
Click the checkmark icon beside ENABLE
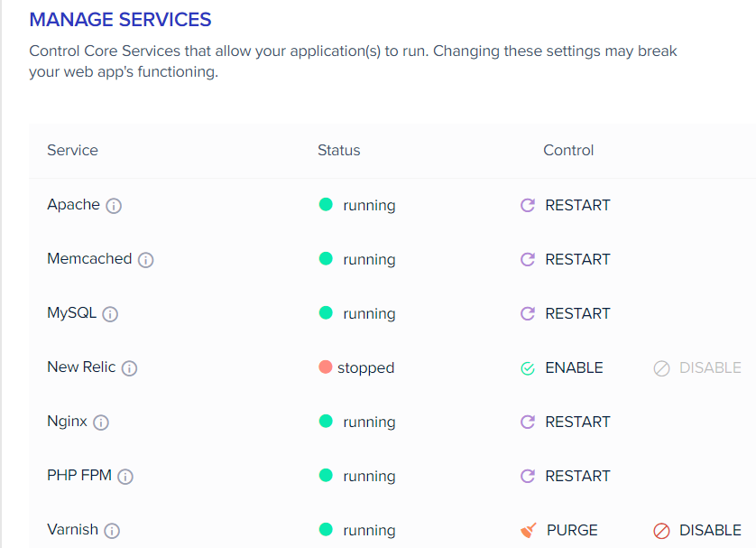[x=528, y=367]
